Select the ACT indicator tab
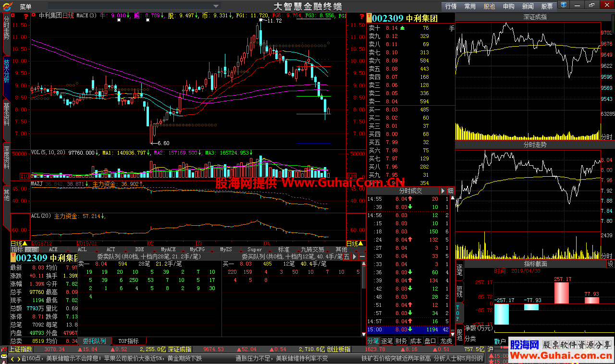 pyautogui.click(x=111, y=250)
